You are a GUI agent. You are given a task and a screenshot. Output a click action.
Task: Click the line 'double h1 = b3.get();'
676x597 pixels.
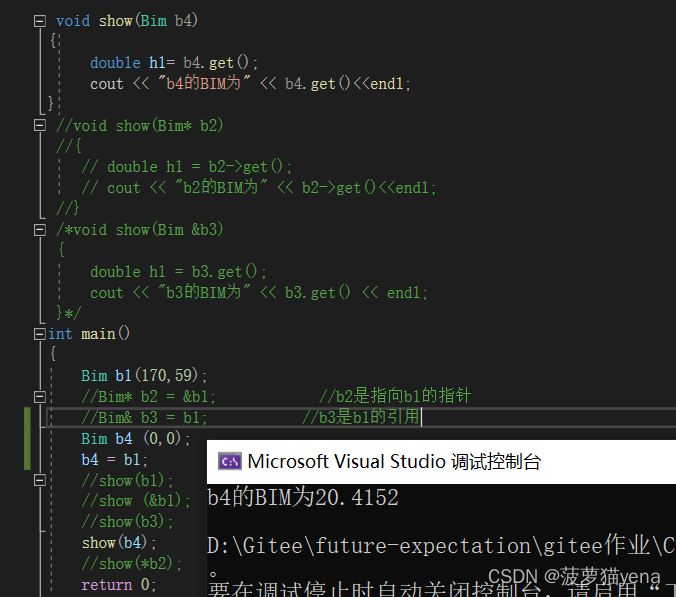(178, 272)
